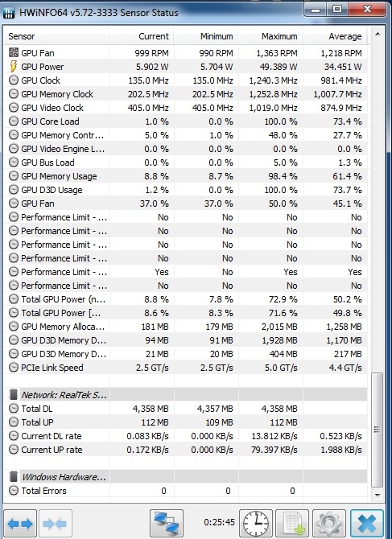Click the scrollbar up arrow
This screenshot has height=539, width=392.
coord(378,34)
